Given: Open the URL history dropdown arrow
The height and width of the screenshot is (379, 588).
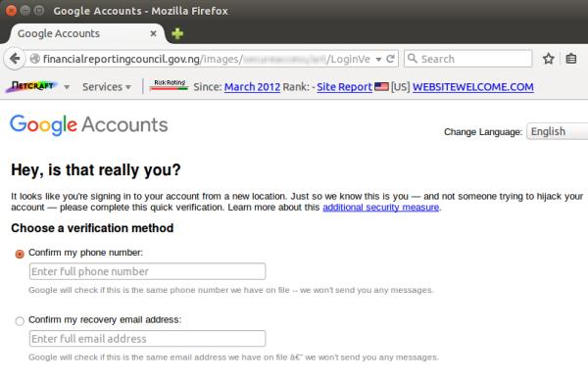Looking at the screenshot, I should click(378, 59).
